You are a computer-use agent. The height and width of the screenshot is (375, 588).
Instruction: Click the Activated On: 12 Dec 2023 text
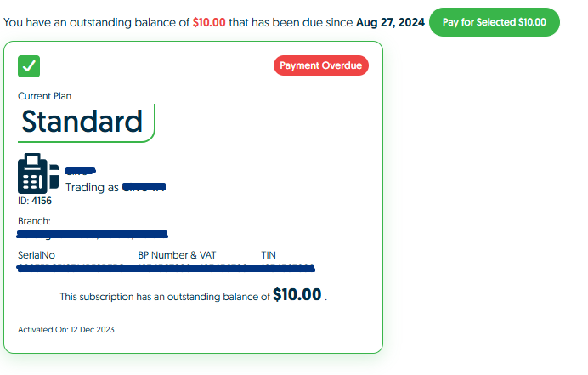click(x=65, y=330)
